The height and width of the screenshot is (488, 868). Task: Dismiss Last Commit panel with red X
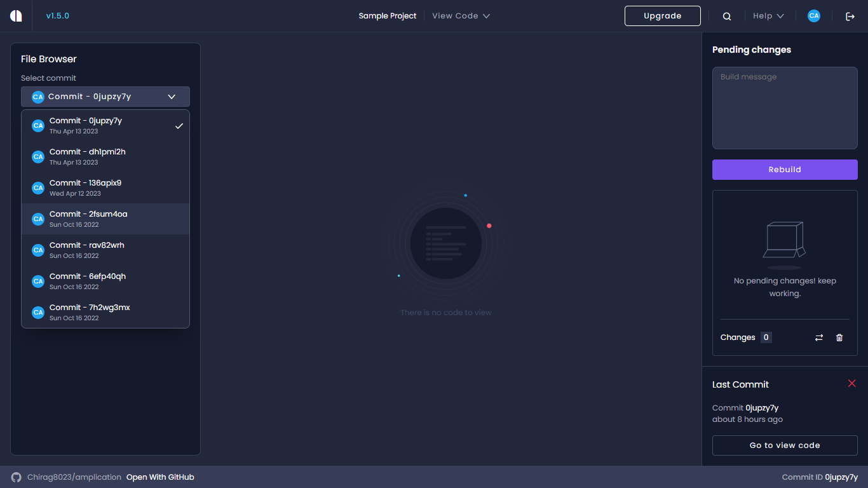click(x=851, y=383)
